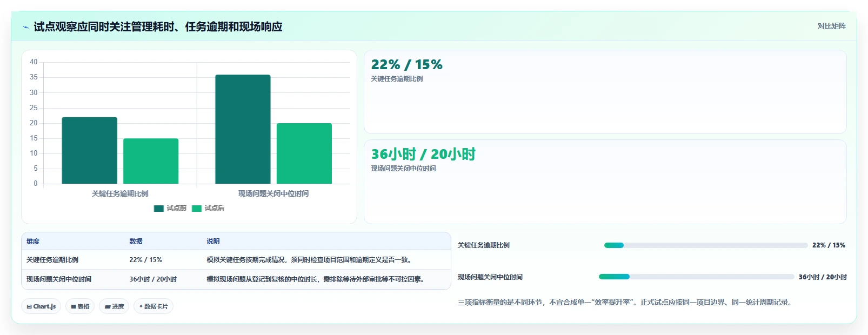The height and width of the screenshot is (335, 868).
Task: Click the 试点后 bar for 现场问题关闭中位时间
Action: click(x=304, y=153)
